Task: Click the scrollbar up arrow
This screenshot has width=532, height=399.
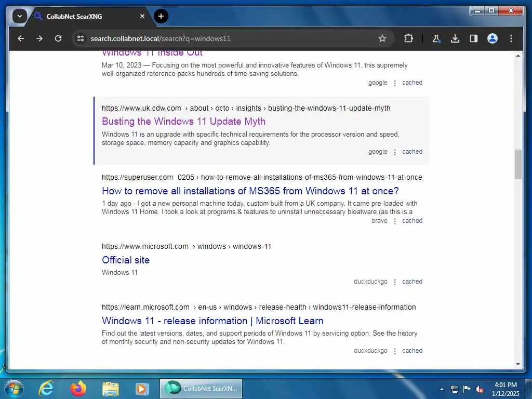Action: tap(518, 56)
